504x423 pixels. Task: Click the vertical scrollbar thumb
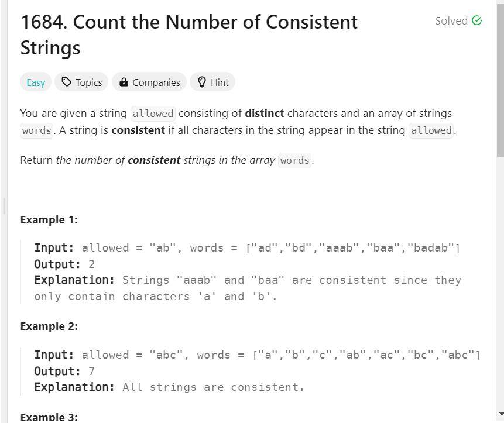[x=500, y=80]
